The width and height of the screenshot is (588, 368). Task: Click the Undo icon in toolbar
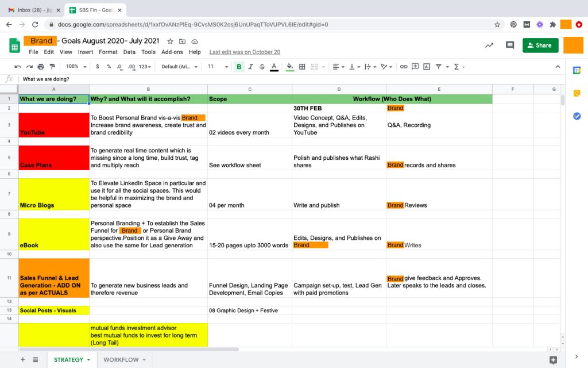(18, 67)
